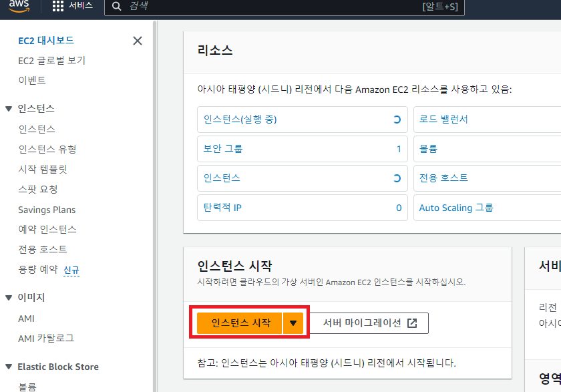Open the 인스턴스 시작 dropdown arrow
561x392 pixels.
[293, 323]
